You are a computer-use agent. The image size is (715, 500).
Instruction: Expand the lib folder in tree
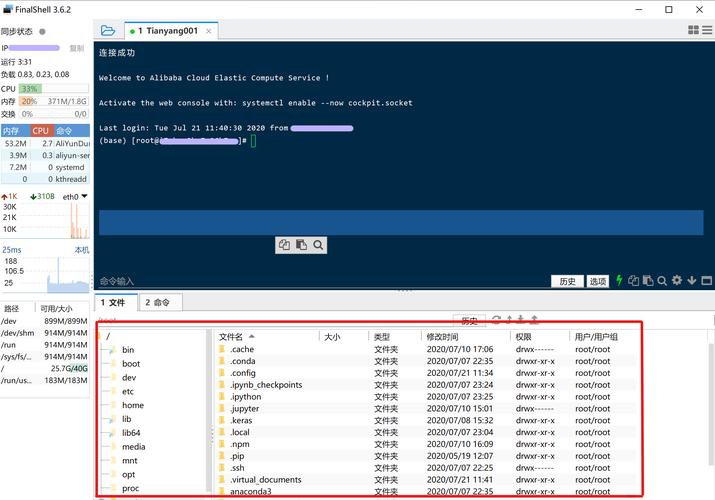pyautogui.click(x=111, y=419)
